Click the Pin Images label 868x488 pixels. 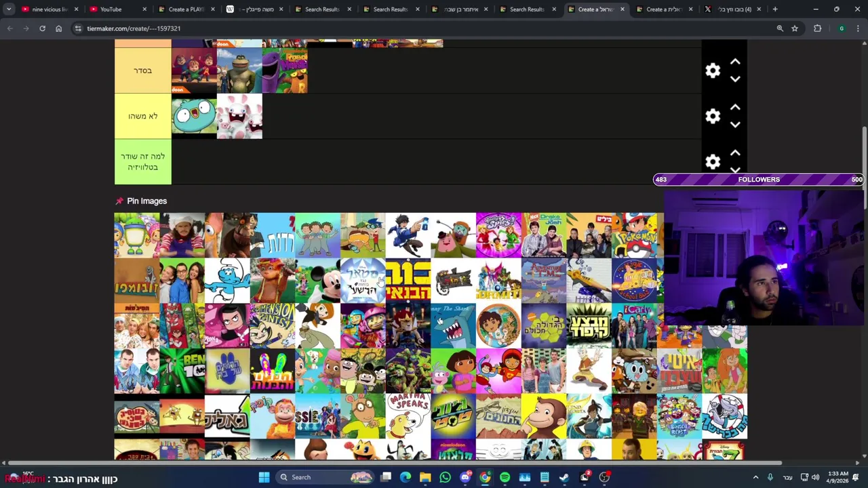coord(146,201)
